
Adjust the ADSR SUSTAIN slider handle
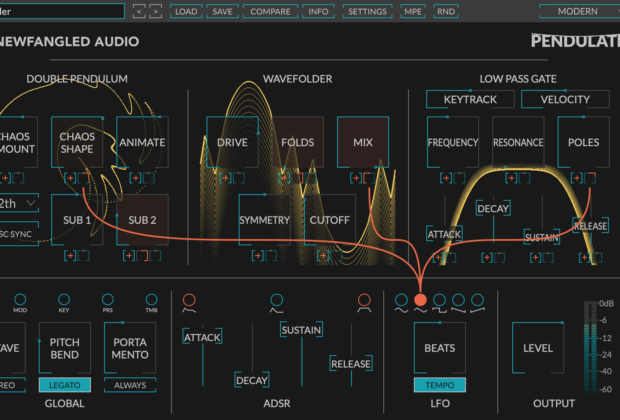point(301,329)
